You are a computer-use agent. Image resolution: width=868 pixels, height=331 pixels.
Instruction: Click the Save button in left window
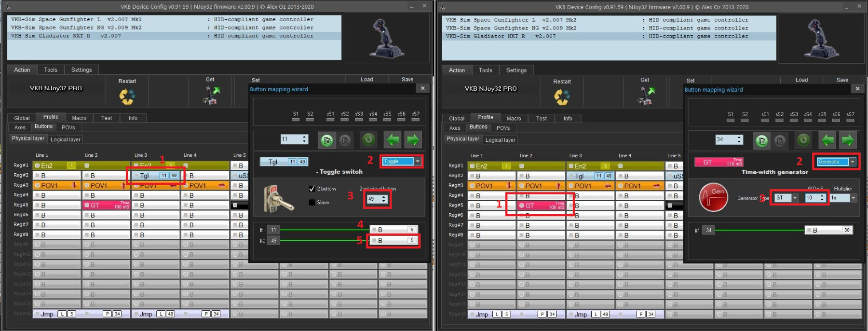pyautogui.click(x=407, y=80)
